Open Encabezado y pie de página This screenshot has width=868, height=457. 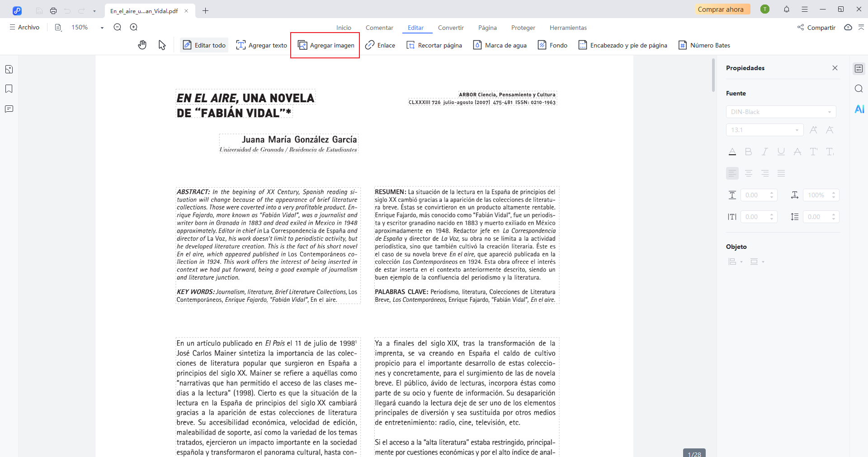pyautogui.click(x=623, y=45)
